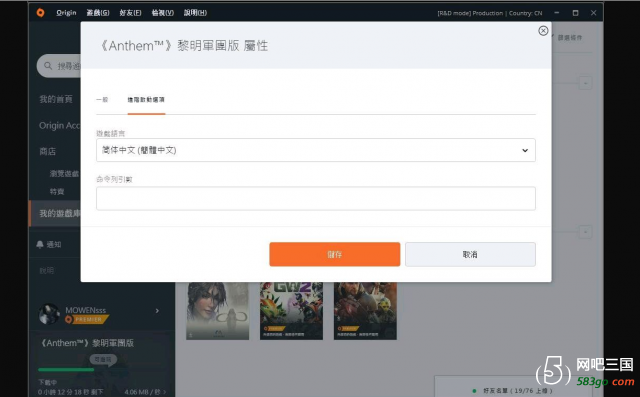Collapse the lower library section toggle
Viewport: 640px width, 397px height.
point(585,232)
